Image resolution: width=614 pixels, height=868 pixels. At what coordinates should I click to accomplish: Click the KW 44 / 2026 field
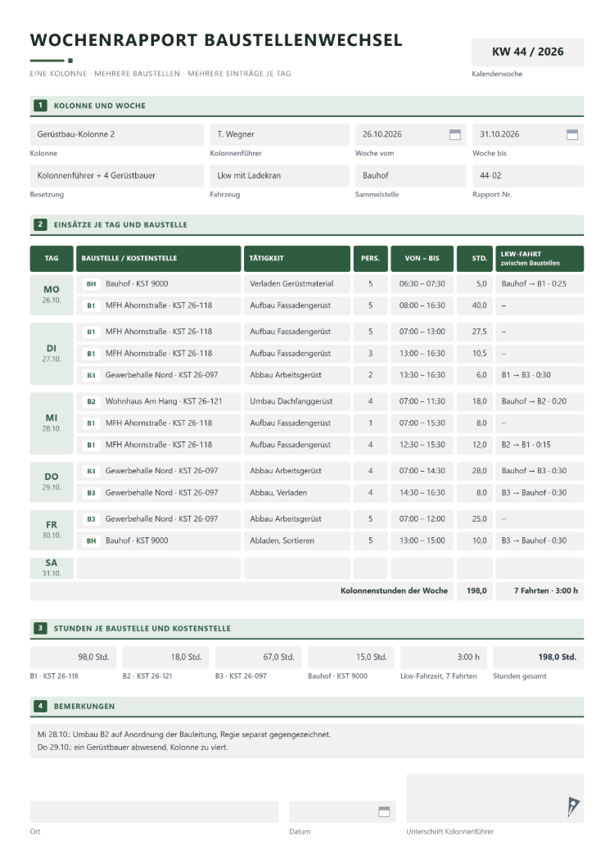(x=527, y=52)
